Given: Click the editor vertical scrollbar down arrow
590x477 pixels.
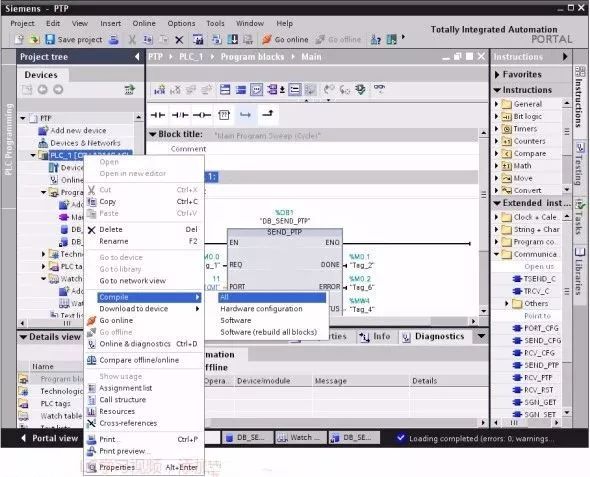Looking at the screenshot, I should click(x=484, y=311).
